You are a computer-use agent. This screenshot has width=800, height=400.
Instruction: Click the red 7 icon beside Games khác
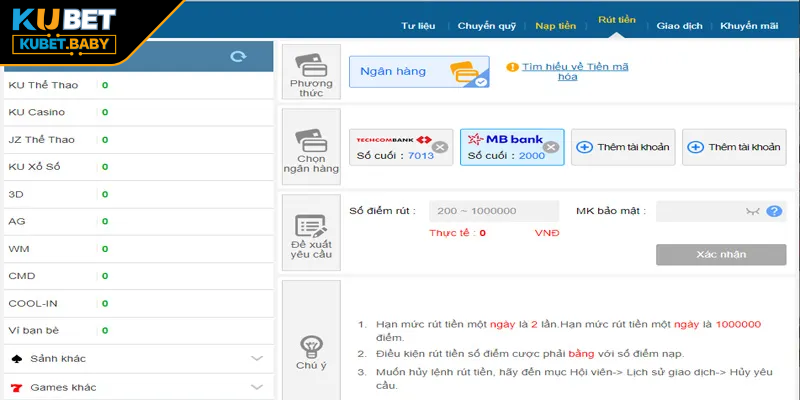pos(17,388)
